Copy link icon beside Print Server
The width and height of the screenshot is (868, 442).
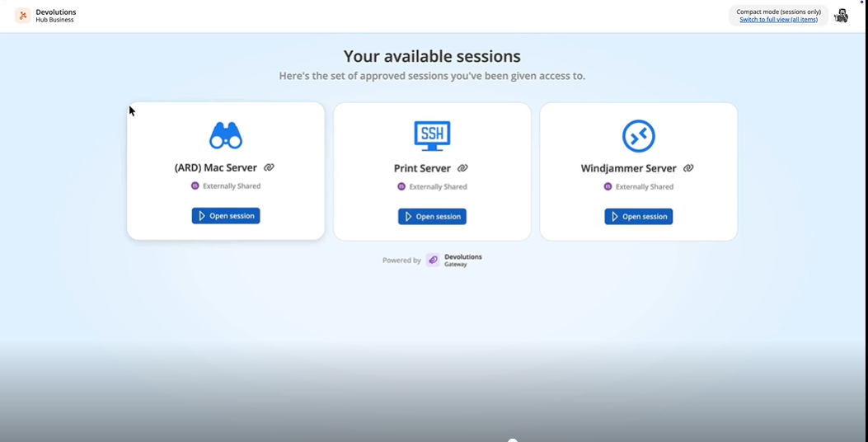(x=462, y=168)
